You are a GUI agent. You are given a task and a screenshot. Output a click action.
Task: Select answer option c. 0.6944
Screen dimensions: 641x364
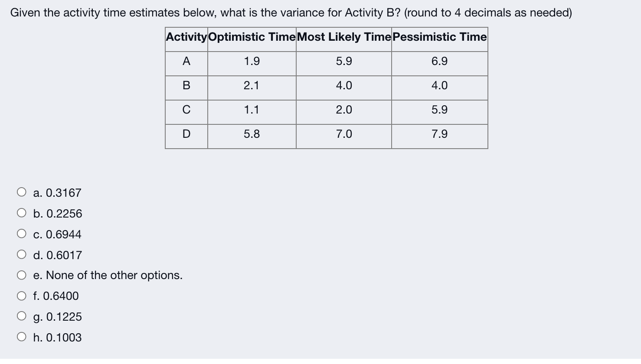coord(21,233)
